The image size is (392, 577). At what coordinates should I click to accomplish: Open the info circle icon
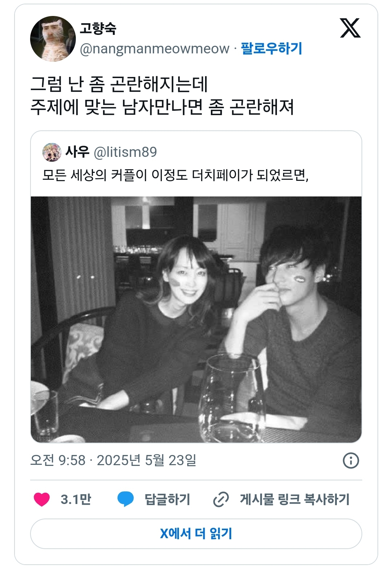coord(351,460)
